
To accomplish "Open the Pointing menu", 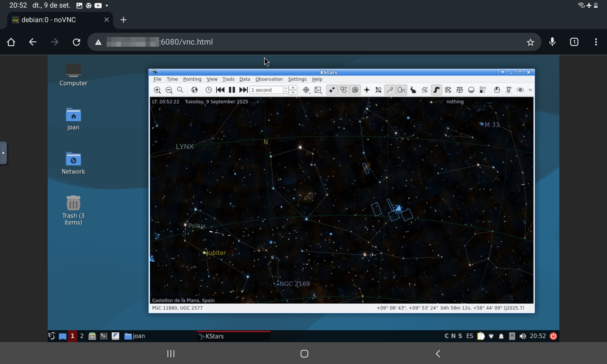I will pos(192,79).
